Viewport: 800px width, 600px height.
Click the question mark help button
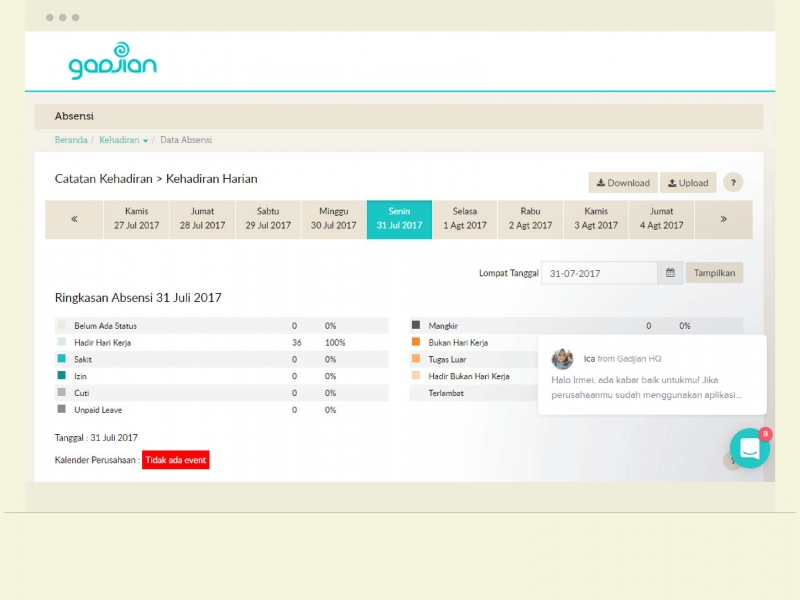(733, 183)
